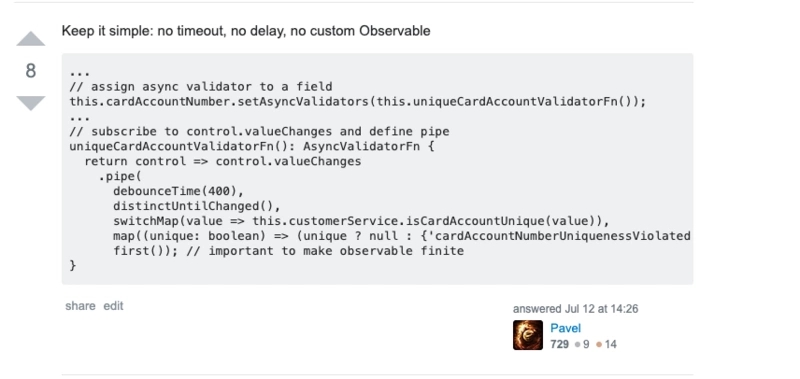Click the 'return control => control.valueChanges' line
The height and width of the screenshot is (379, 800).
pyautogui.click(x=222, y=161)
